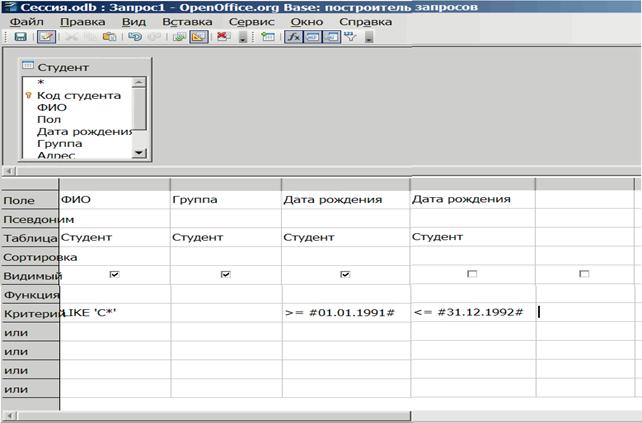Open Таблица cell under ФИО column
The image size is (642, 423).
[115, 237]
